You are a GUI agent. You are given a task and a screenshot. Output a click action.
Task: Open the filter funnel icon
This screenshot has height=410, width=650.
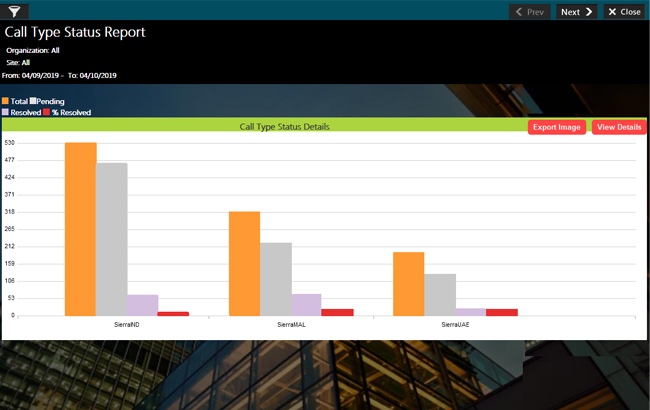[x=15, y=11]
